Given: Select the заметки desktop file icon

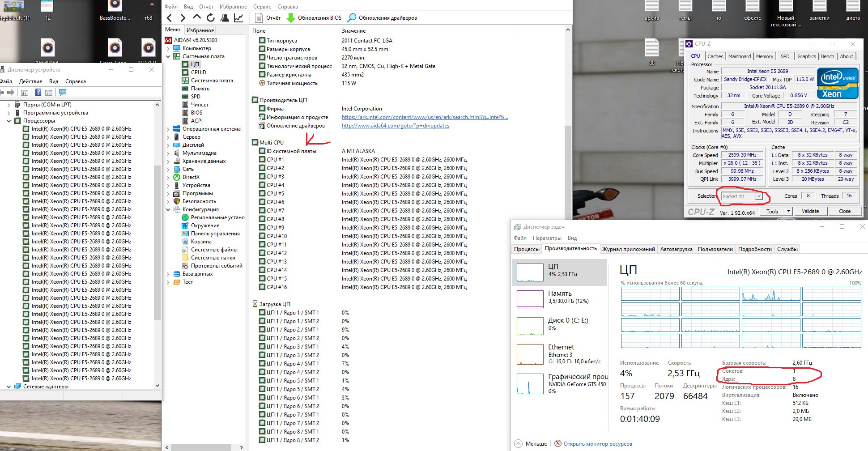Looking at the screenshot, I should coord(820,11).
